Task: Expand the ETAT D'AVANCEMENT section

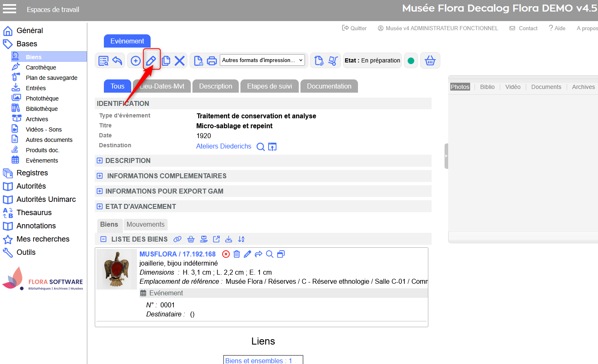Action: [100, 206]
